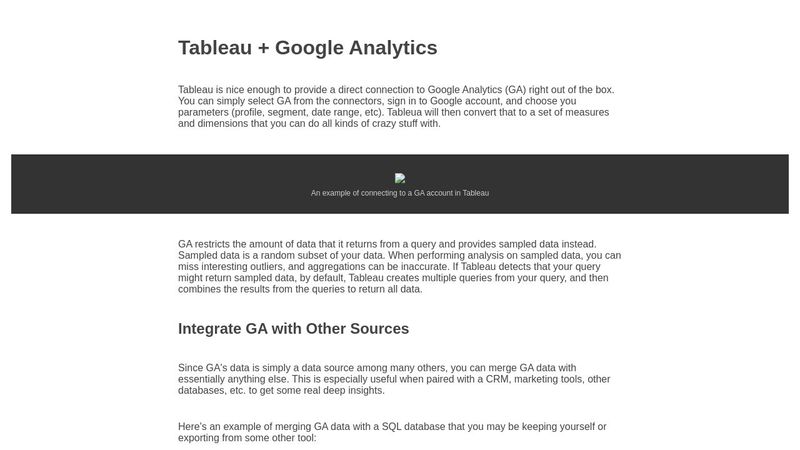Click the broken image icon in dark banner
This screenshot has height=450, width=800.
coord(400,178)
